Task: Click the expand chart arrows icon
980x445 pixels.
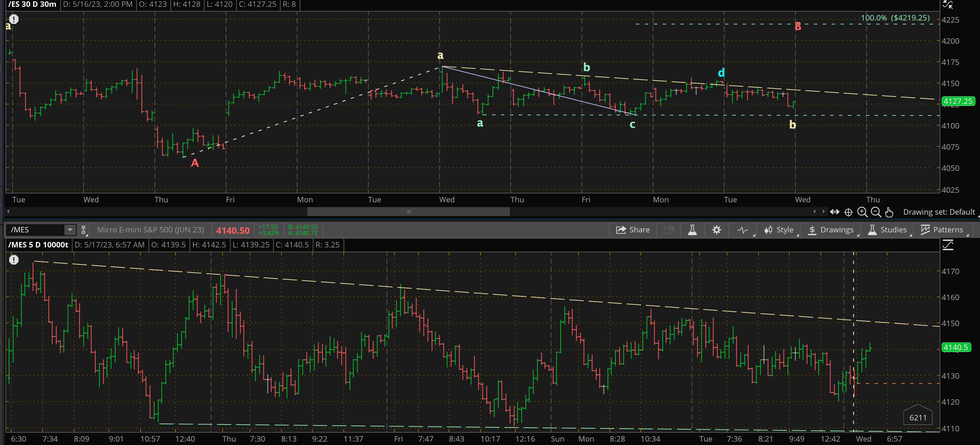Action: [x=835, y=212]
